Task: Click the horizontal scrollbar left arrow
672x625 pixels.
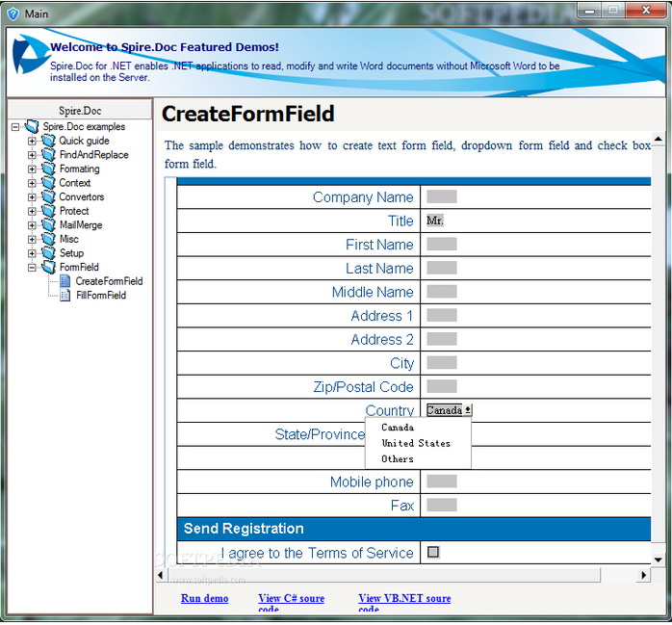Action: coord(161,575)
